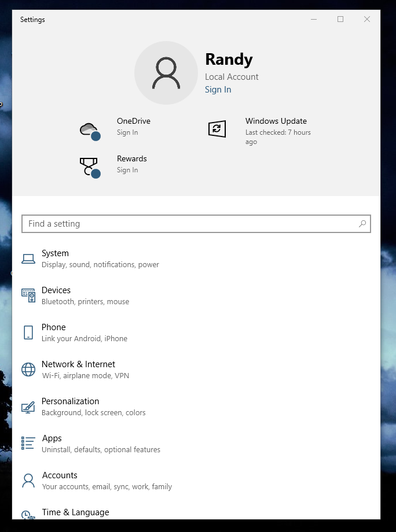The height and width of the screenshot is (532, 396).
Task: Click 'Background, lock screen, colors' description
Action: click(x=94, y=412)
